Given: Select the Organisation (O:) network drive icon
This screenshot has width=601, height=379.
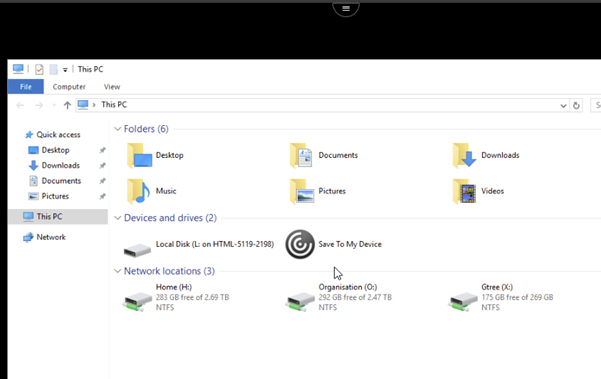Looking at the screenshot, I should pyautogui.click(x=300, y=302).
